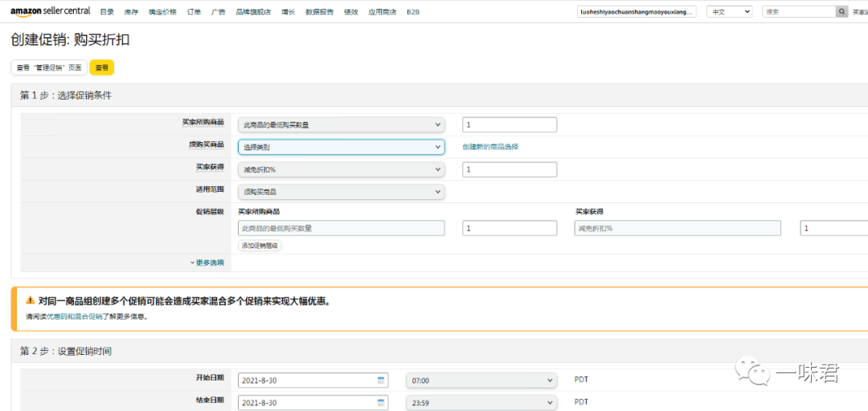This screenshot has width=868, height=411.
Task: Open the 23:59 end time dropdown
Action: point(481,402)
